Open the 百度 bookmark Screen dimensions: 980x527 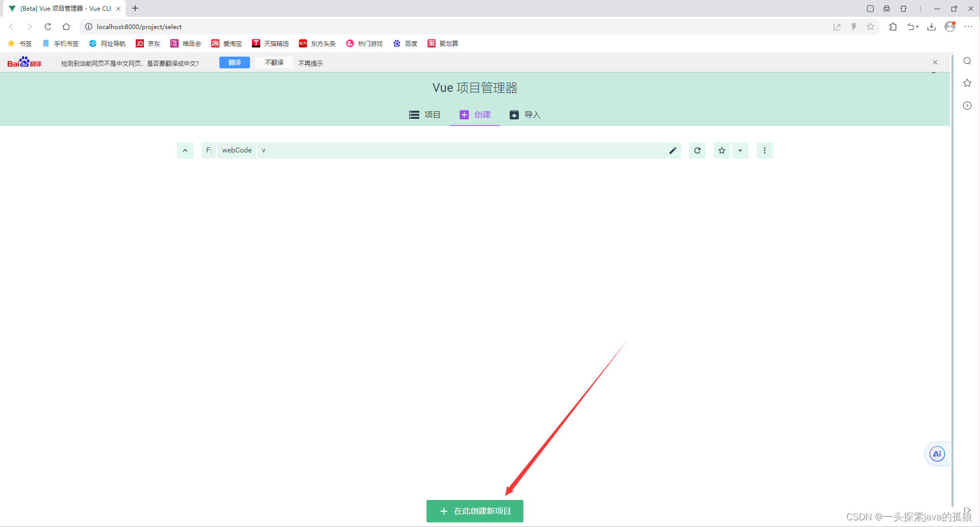(x=405, y=43)
